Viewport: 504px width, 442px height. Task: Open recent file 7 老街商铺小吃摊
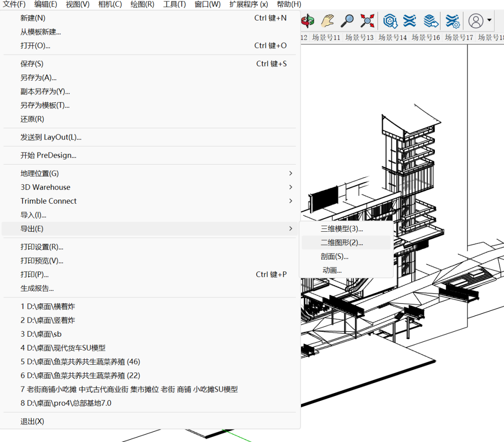[149, 390]
